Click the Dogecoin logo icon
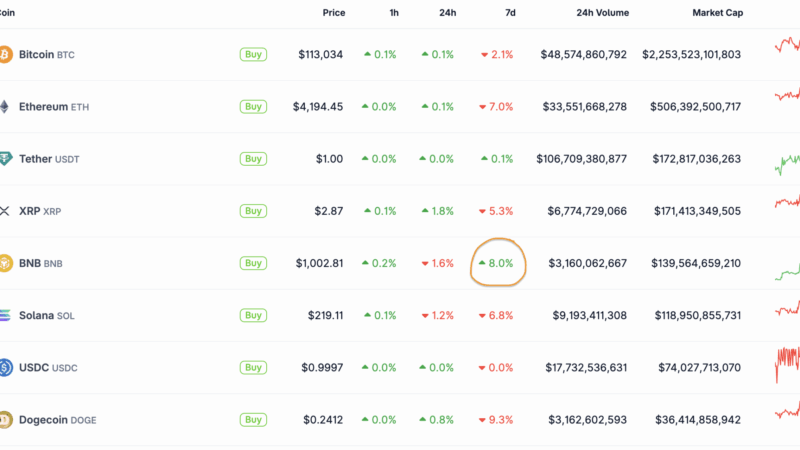The height and width of the screenshot is (450, 800). pos(6,420)
